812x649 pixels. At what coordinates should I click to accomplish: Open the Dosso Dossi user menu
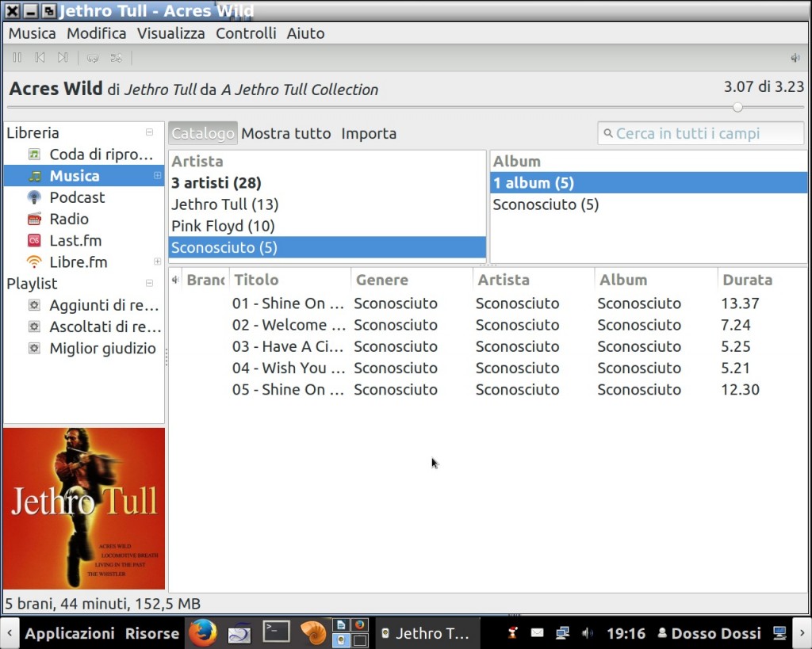click(710, 633)
